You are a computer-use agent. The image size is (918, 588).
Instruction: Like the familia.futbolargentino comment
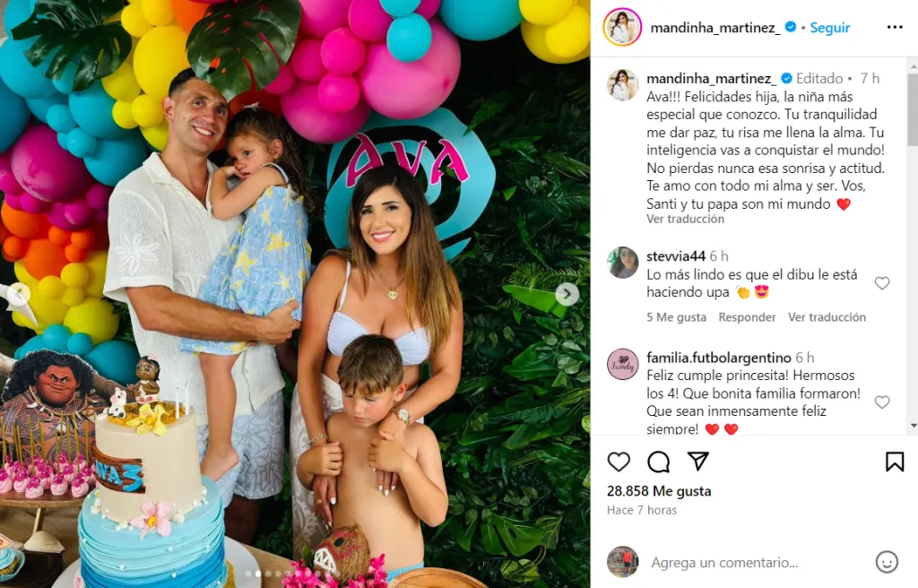(x=882, y=402)
